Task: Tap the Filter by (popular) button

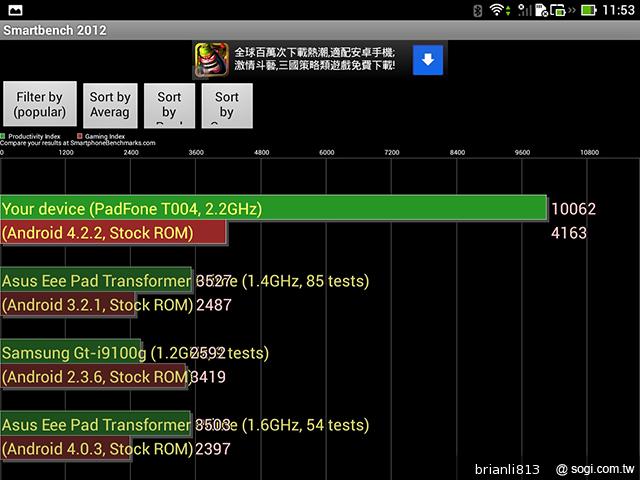Action: pos(40,104)
